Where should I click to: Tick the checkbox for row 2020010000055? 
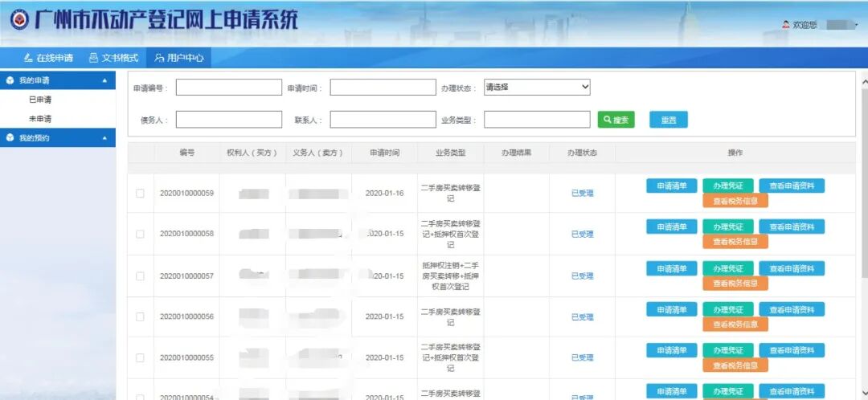(140, 358)
